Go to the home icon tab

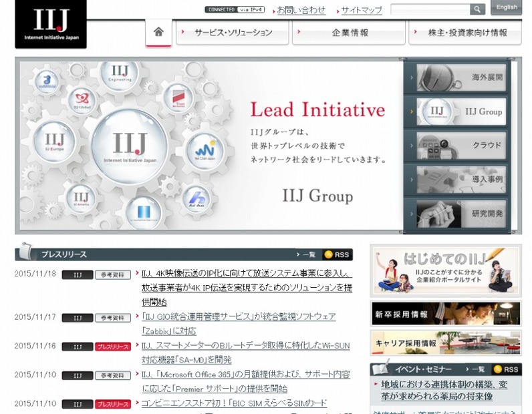(x=158, y=32)
